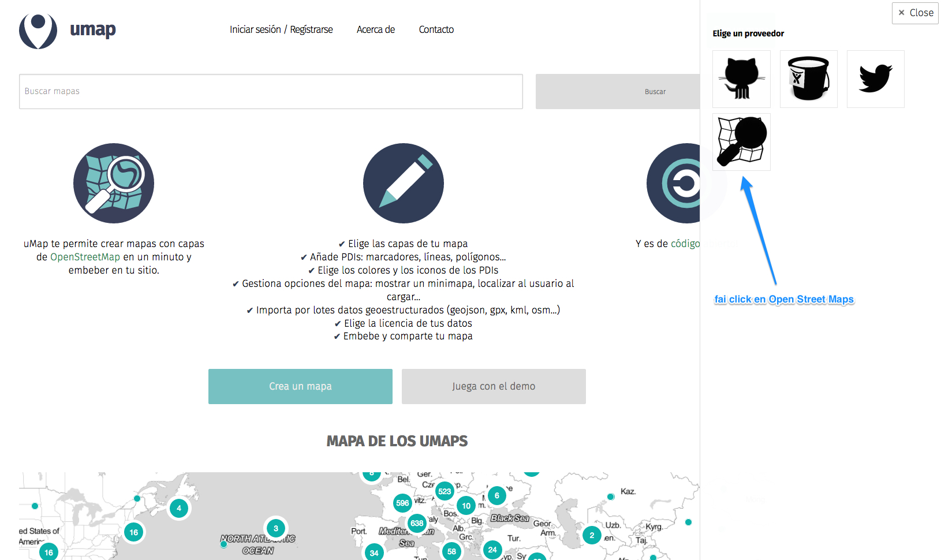Open the Acerca de page

click(376, 29)
